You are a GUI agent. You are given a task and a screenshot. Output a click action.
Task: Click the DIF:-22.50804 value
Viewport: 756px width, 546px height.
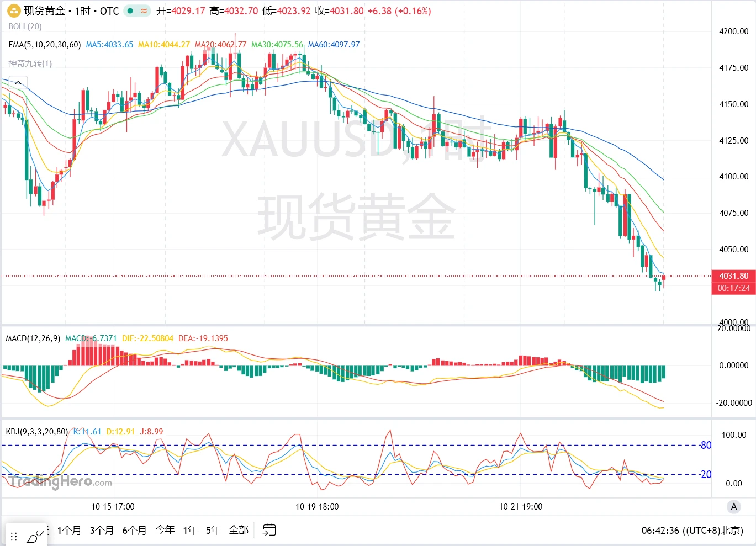[147, 338]
